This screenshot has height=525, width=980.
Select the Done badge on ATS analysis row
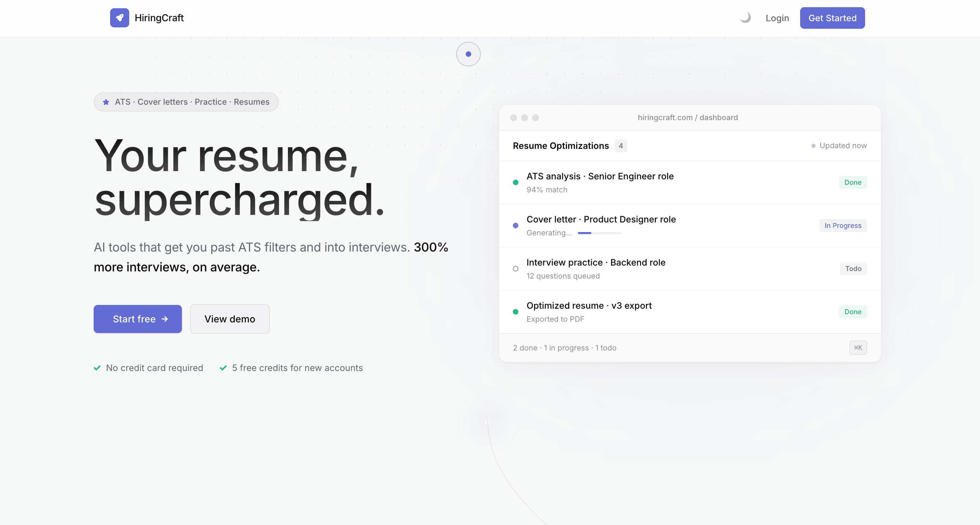[x=853, y=182]
